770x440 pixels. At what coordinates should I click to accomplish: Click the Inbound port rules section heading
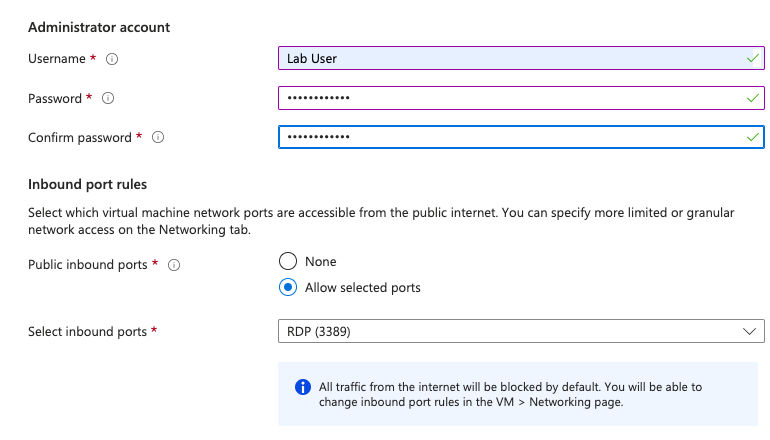88,184
